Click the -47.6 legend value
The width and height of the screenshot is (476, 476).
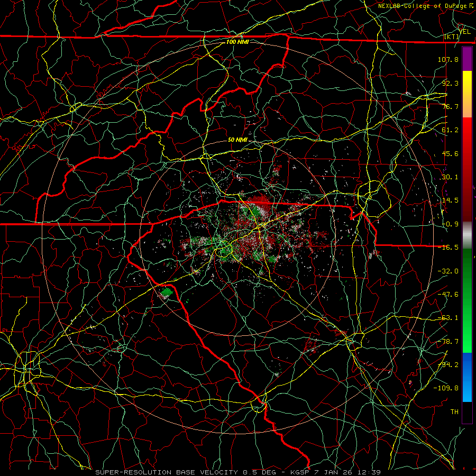pyautogui.click(x=448, y=295)
